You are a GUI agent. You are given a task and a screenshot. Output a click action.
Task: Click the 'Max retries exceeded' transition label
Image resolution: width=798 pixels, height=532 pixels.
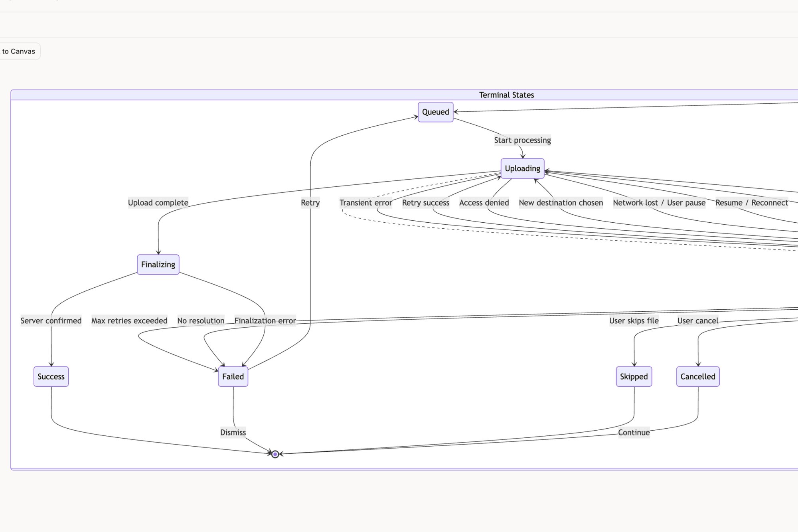pyautogui.click(x=129, y=320)
